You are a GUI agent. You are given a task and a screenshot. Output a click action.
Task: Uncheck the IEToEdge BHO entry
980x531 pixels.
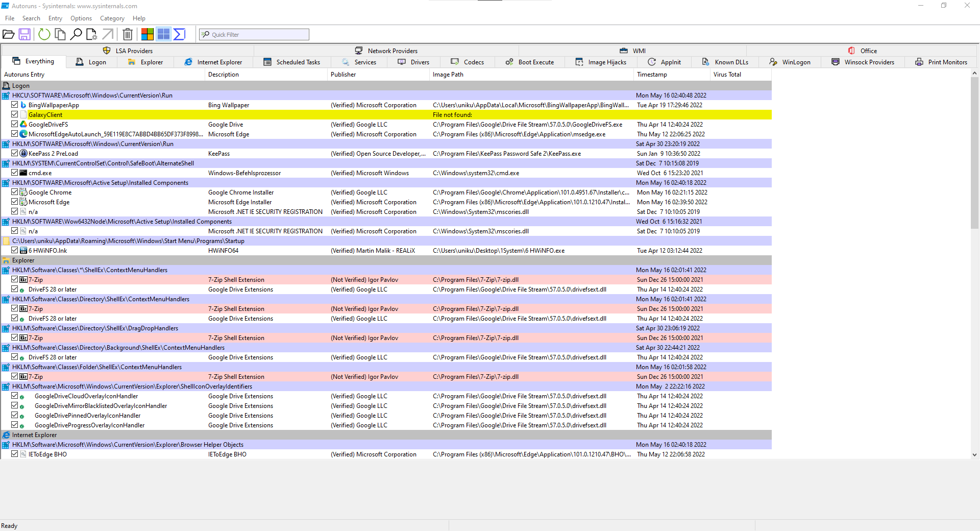pyautogui.click(x=15, y=454)
